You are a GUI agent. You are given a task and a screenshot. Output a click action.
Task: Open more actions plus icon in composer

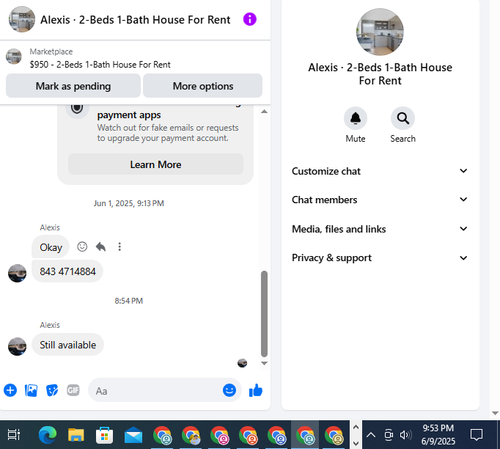point(10,390)
